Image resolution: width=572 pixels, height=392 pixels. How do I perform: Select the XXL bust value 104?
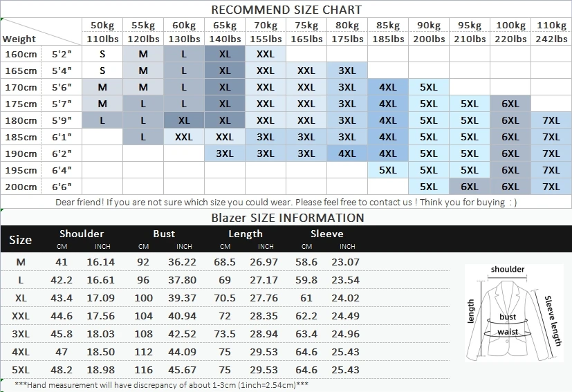[143, 316]
